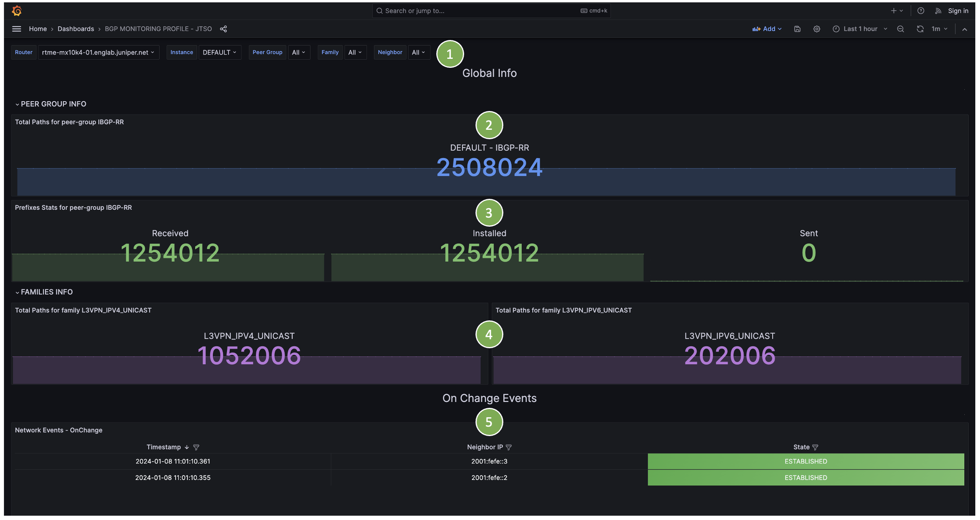The image size is (980, 520).
Task: Click the share dashboard icon
Action: tap(223, 29)
